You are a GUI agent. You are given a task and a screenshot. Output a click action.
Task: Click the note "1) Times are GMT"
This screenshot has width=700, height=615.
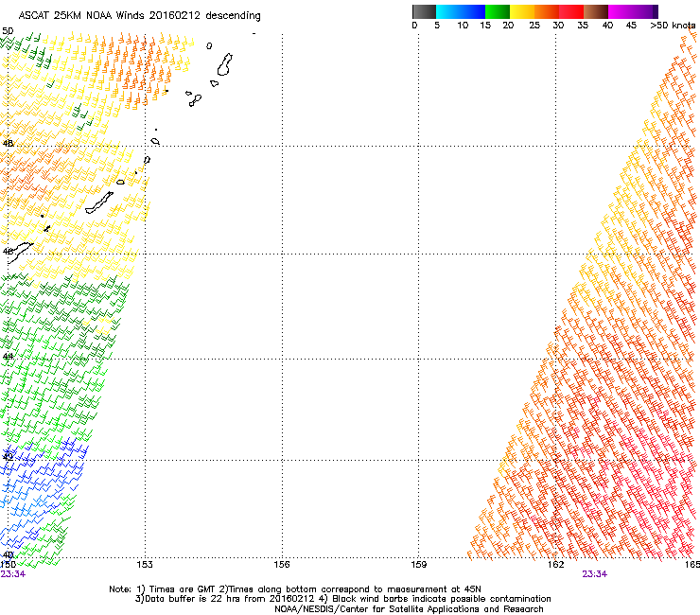click(176, 589)
